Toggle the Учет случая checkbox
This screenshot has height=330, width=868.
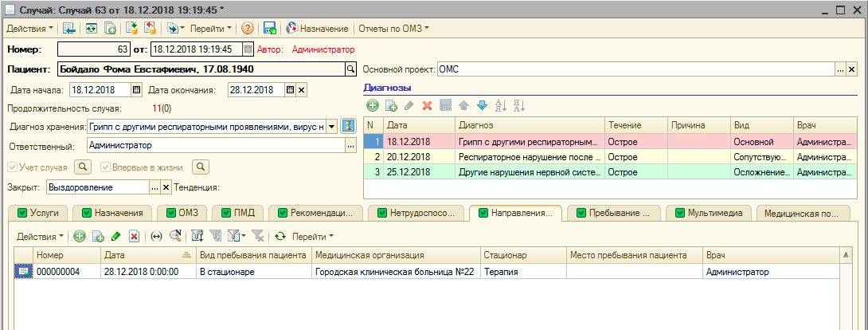pos(12,167)
